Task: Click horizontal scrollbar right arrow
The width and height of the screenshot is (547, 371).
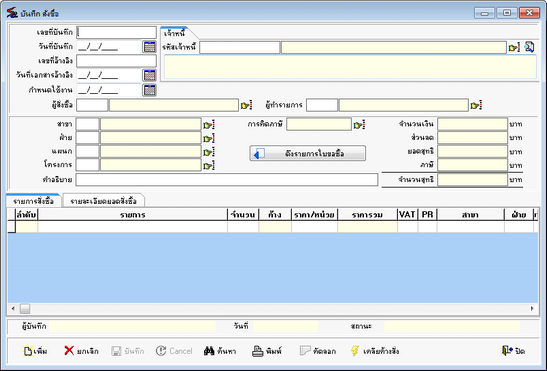Action: (532, 309)
